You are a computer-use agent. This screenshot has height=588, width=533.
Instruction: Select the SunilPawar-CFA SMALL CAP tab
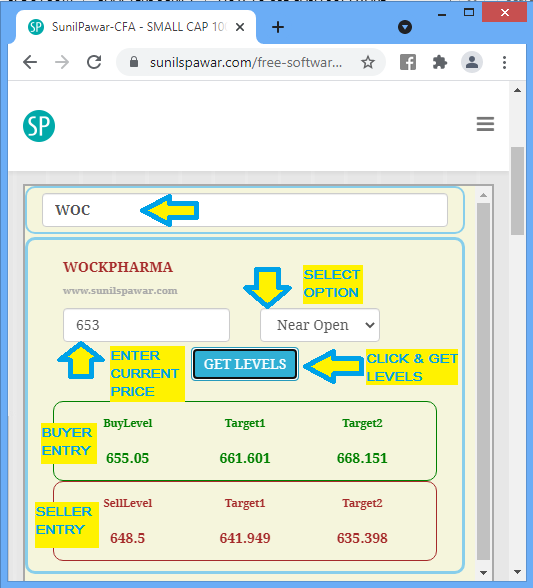pos(136,27)
